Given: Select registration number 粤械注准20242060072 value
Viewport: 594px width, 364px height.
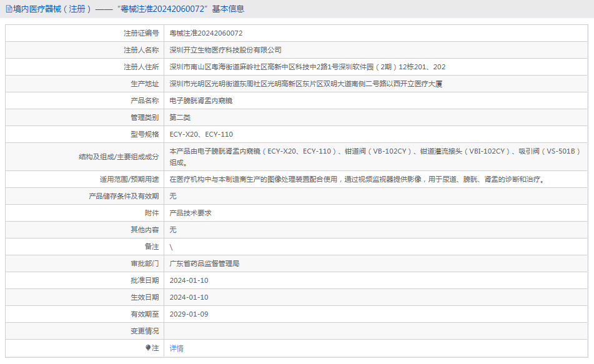Looking at the screenshot, I should [206, 33].
